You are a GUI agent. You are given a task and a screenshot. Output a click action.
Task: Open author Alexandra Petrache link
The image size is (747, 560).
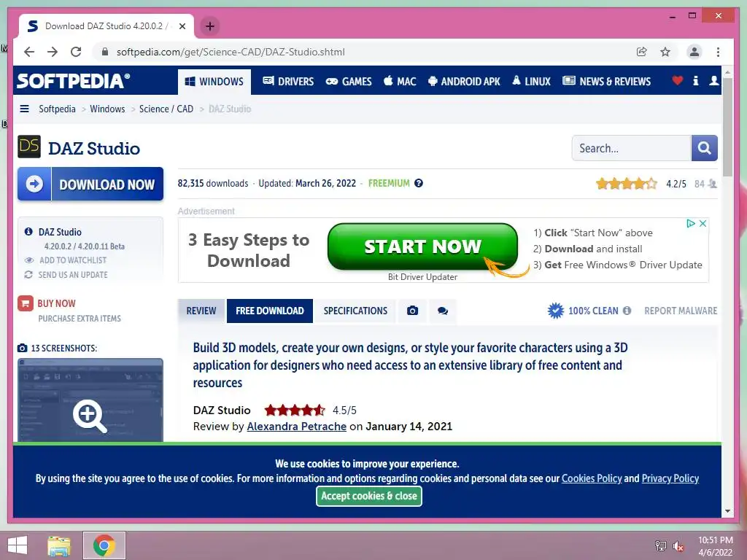pyautogui.click(x=296, y=426)
